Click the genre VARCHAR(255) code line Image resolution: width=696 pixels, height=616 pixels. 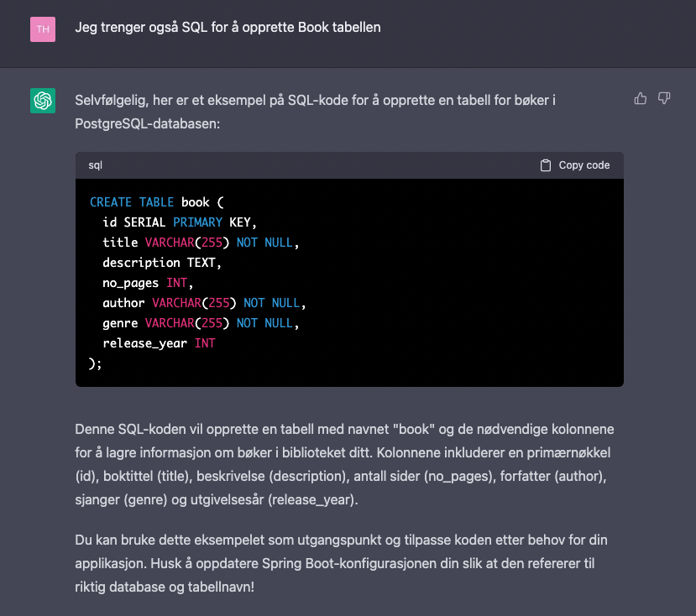201,323
